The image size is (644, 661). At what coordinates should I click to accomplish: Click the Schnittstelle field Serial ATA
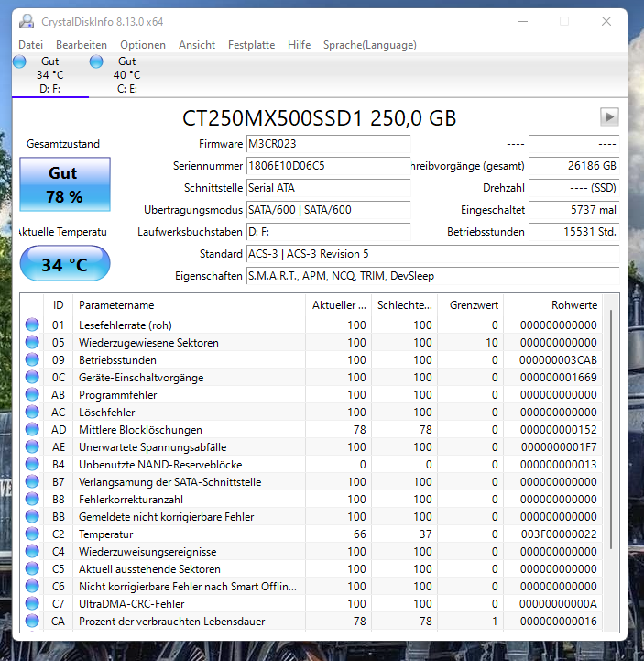[x=328, y=188]
